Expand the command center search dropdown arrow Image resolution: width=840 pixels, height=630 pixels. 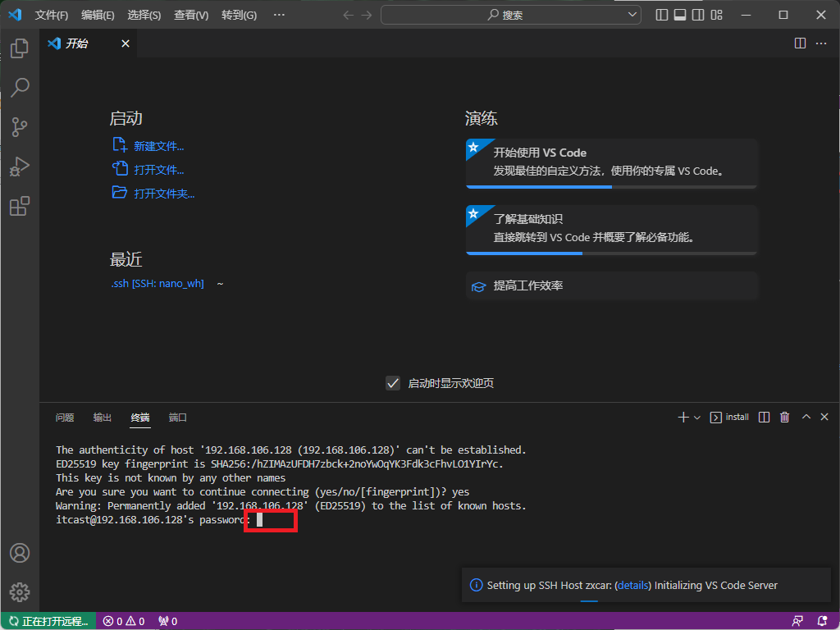tap(632, 15)
